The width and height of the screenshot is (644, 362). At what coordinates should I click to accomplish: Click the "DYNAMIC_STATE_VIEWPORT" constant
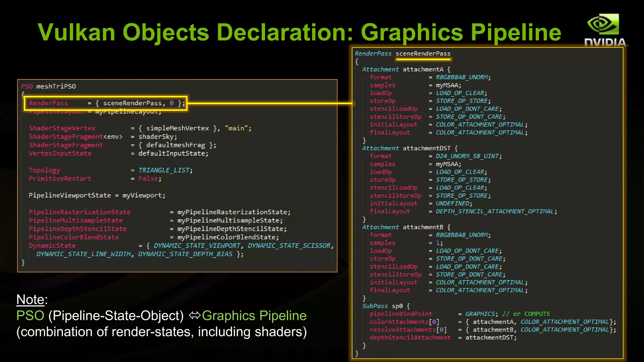tap(197, 246)
